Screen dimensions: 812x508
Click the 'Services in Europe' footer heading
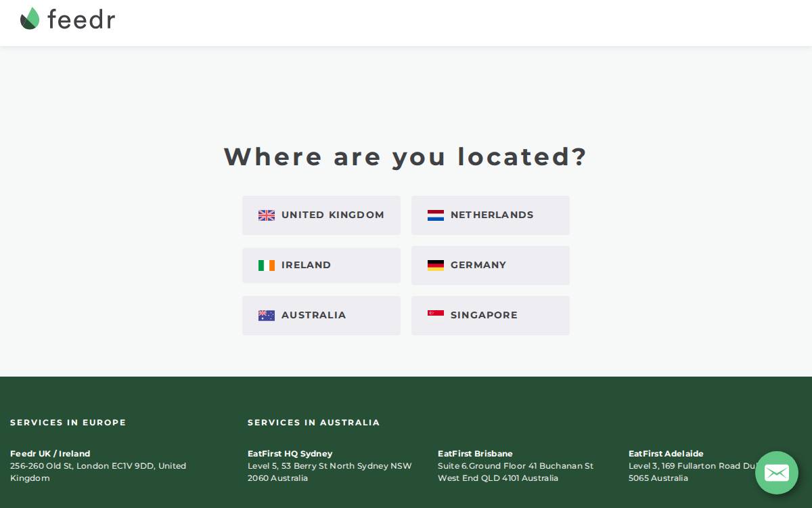coord(68,423)
